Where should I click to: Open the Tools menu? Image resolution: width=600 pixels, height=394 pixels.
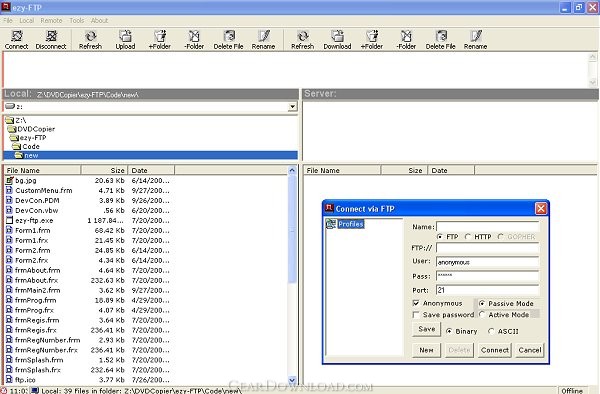(77, 20)
